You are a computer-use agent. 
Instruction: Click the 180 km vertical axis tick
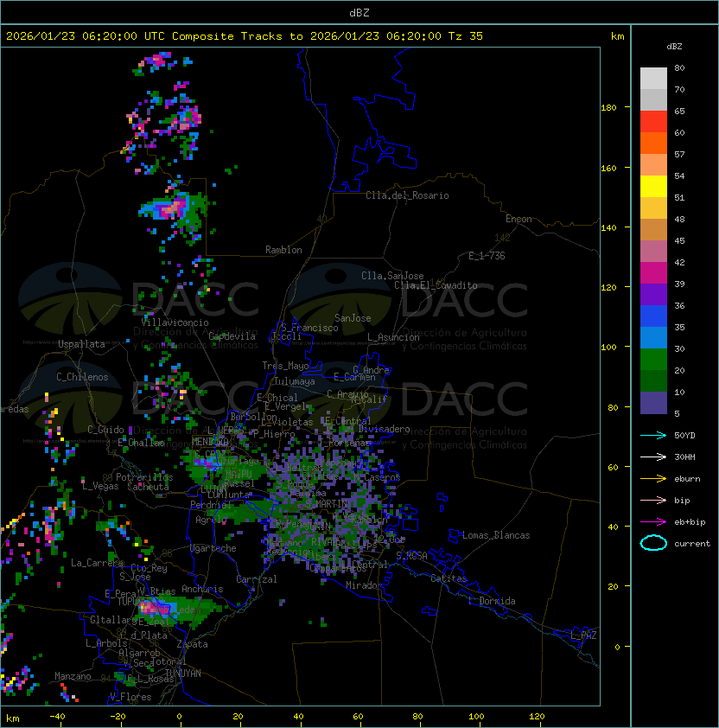point(609,108)
